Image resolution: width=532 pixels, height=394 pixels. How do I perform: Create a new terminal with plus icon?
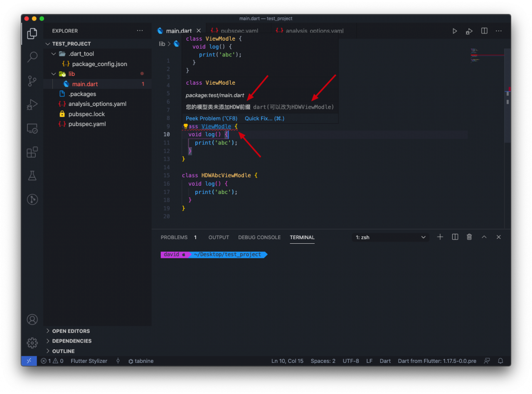tap(440, 237)
